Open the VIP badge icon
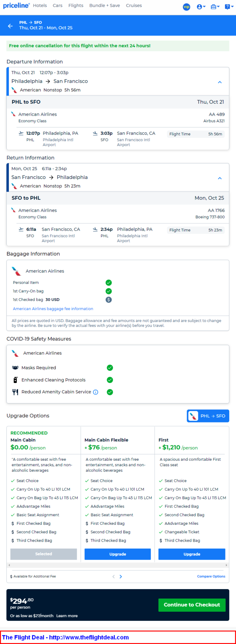The height and width of the screenshot is (644, 236). pyautogui.click(x=186, y=7)
